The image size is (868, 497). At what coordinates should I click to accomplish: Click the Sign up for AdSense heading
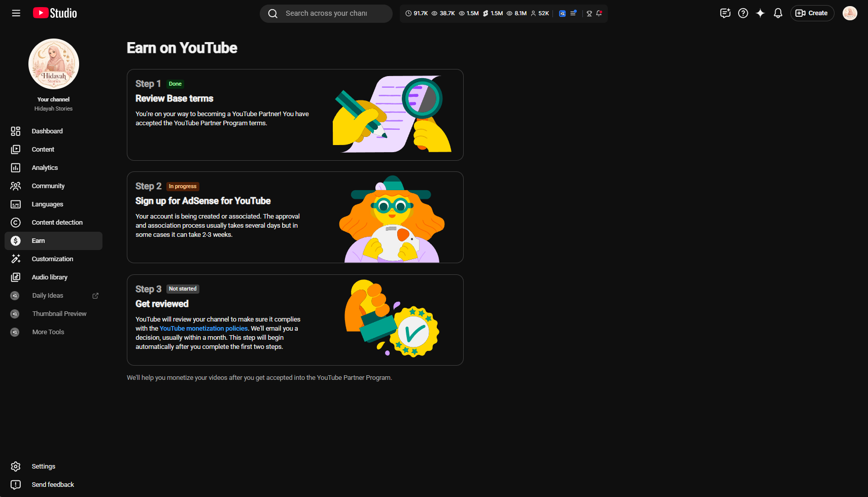(x=203, y=201)
